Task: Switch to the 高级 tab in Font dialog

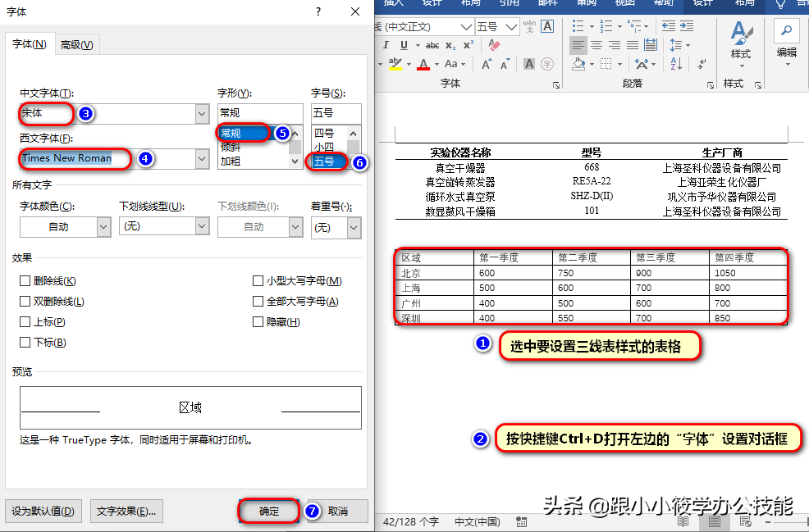Action: pyautogui.click(x=77, y=44)
